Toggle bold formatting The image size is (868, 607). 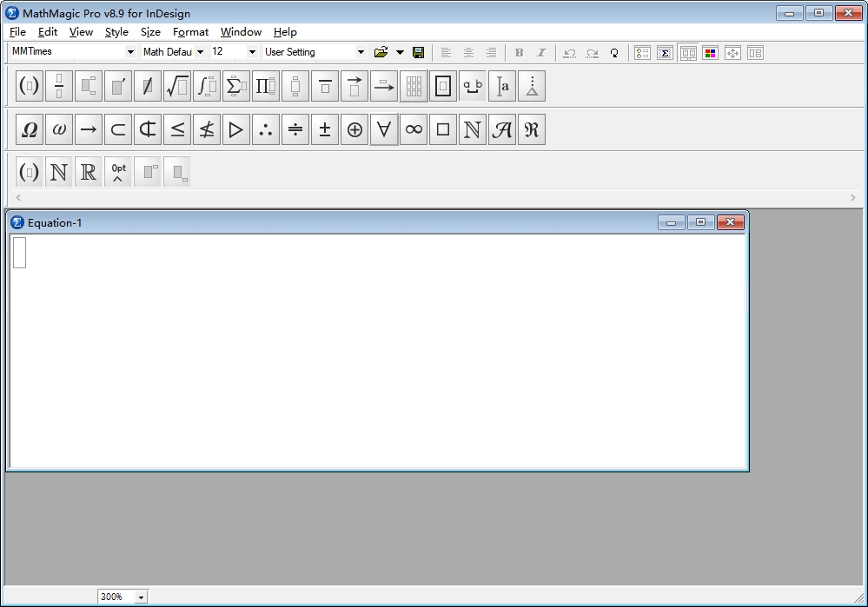tap(519, 53)
